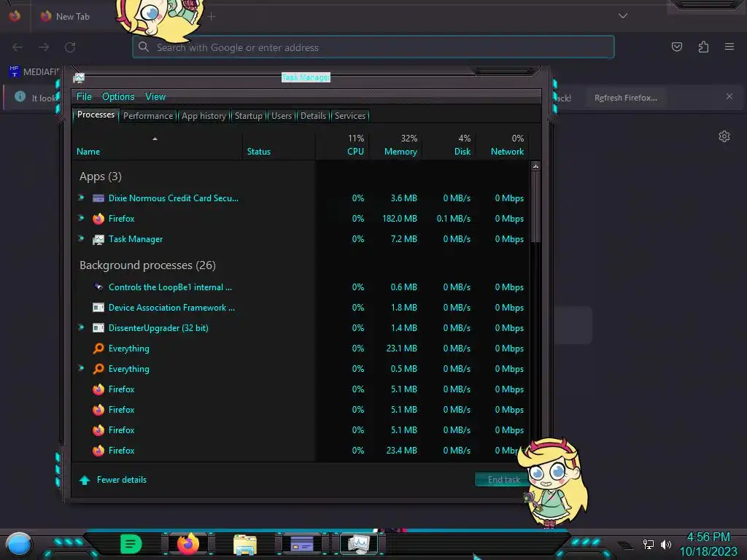Click the Task Manager icon in Apps list
The height and width of the screenshot is (560, 747).
point(98,239)
